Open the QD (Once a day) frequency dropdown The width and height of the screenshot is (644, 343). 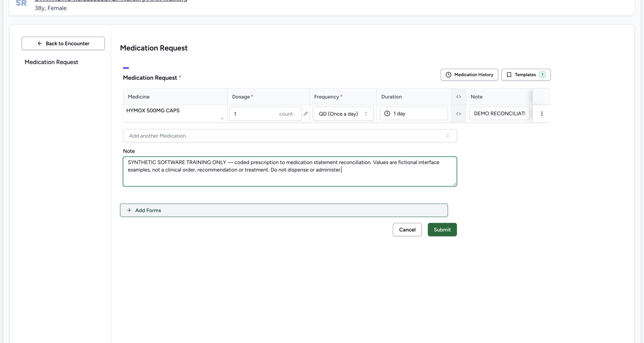(343, 114)
